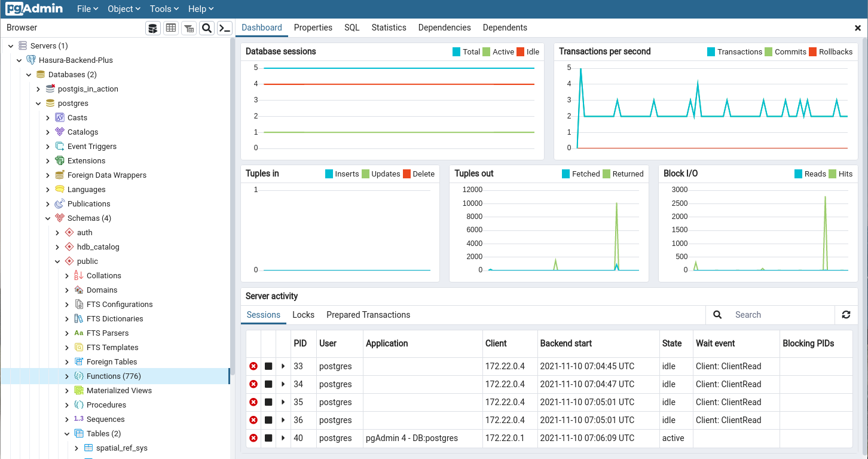868x459 pixels.
Task: Collapse the Schemas (4) node
Action: (48, 218)
